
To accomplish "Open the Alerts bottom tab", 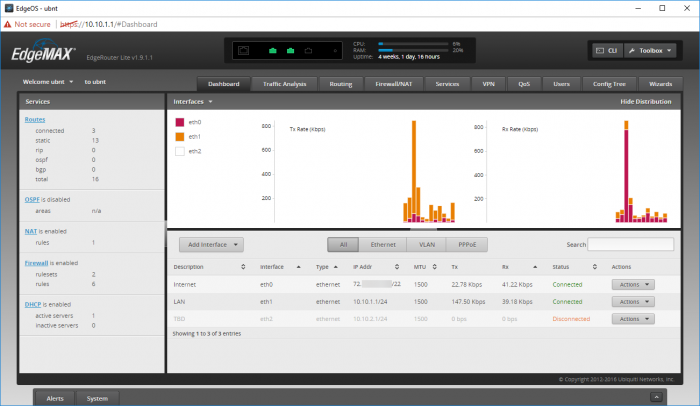I will coord(55,398).
